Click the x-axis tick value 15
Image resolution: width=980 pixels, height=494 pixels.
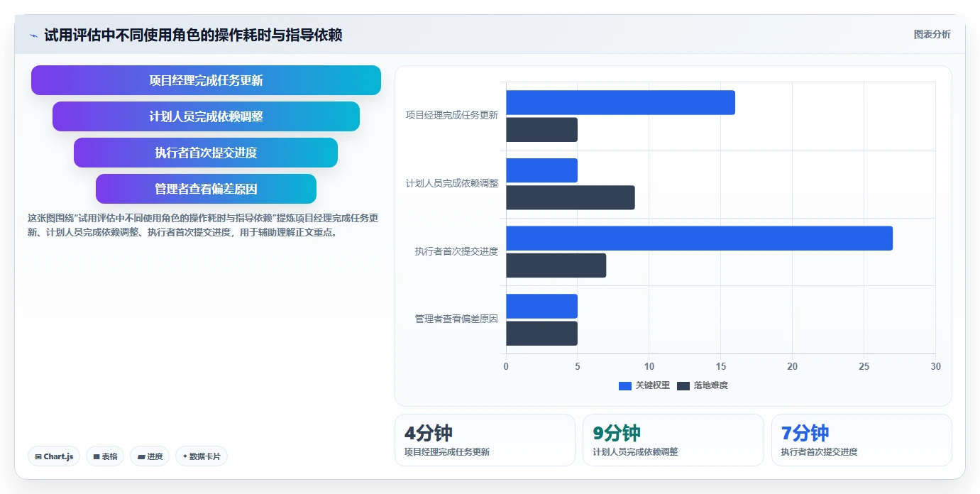tap(721, 366)
